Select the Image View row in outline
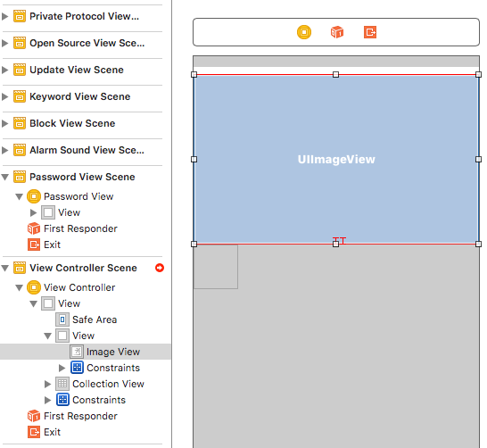 point(86,352)
